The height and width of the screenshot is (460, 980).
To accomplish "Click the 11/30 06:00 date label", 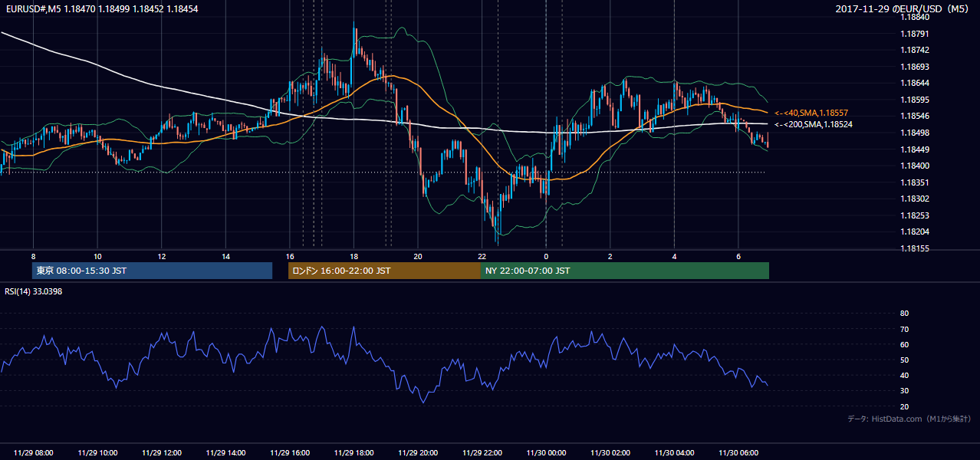I will pos(738,453).
